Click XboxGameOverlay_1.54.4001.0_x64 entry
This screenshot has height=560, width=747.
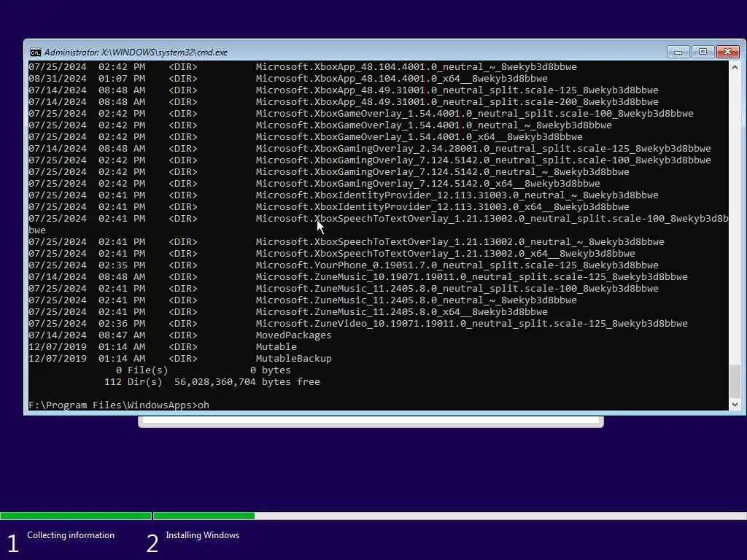pyautogui.click(x=419, y=136)
